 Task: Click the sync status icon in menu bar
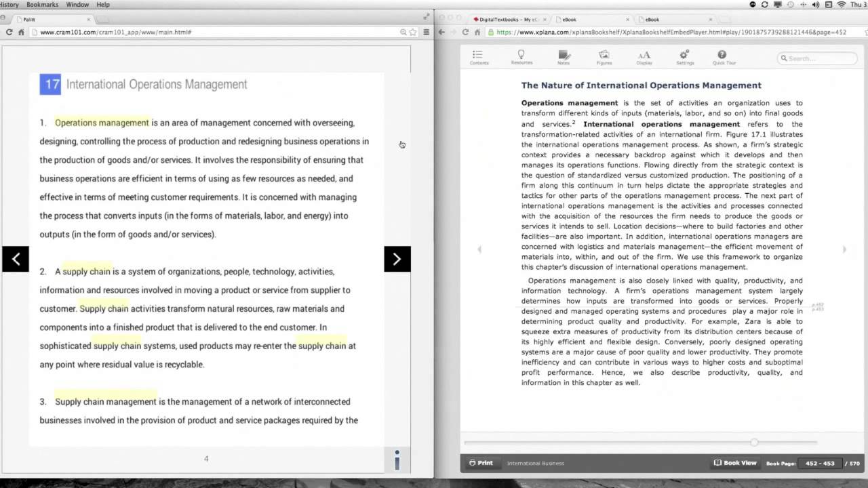click(x=765, y=5)
